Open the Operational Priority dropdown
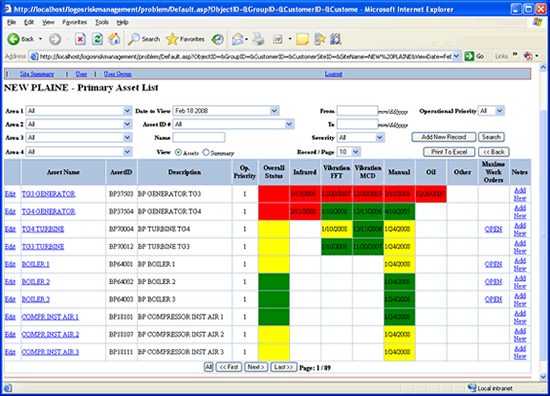 point(499,111)
